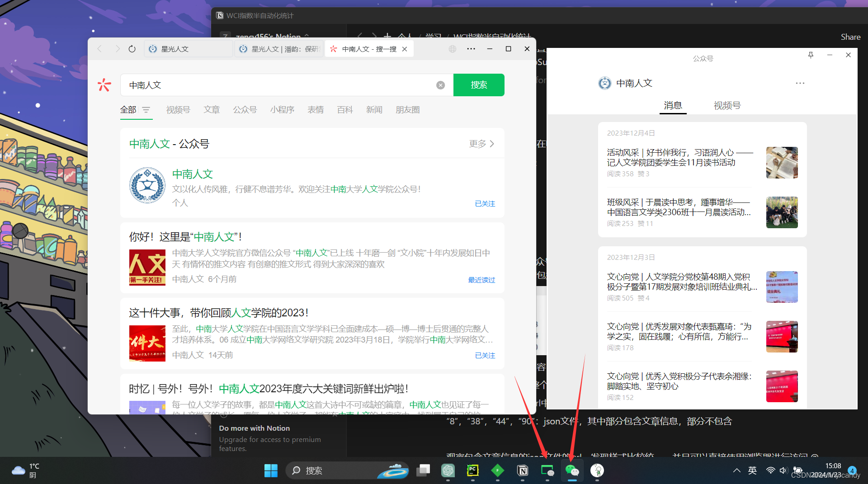
Task: Open Task View on the taskbar
Action: (423, 470)
